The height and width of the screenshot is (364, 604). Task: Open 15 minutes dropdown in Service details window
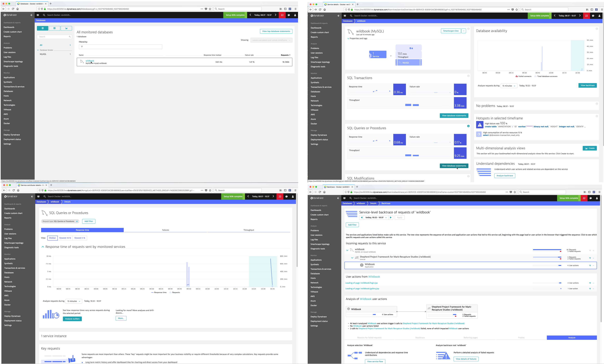pos(509,86)
